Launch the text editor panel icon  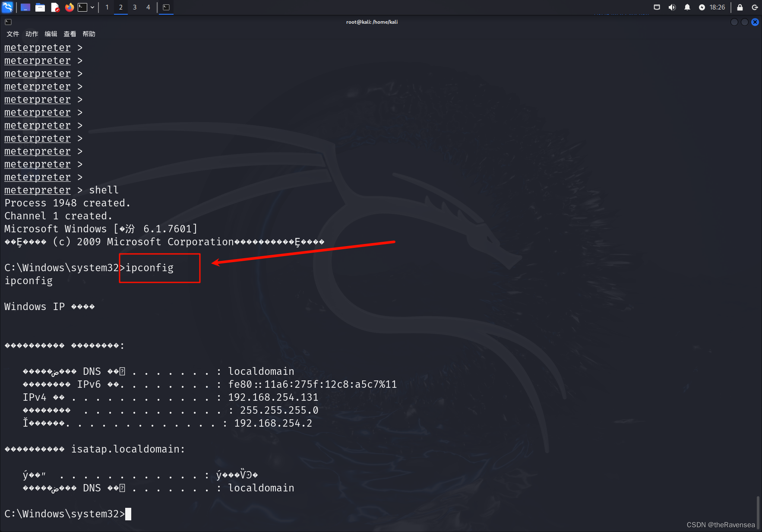(x=55, y=7)
